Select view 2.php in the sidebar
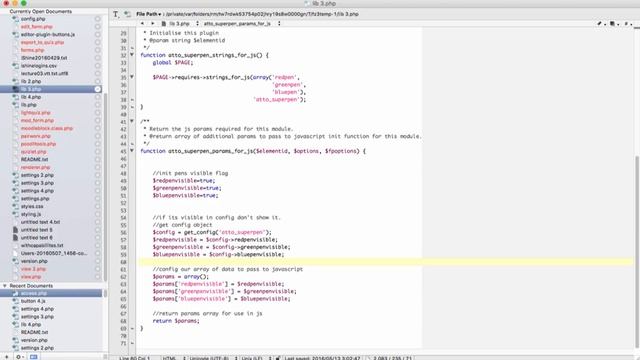 coord(33,269)
